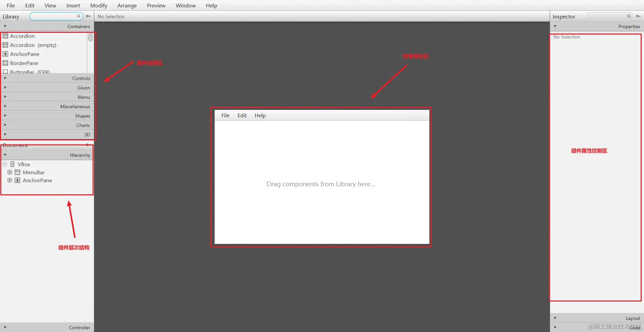The image size is (644, 332).
Task: Open the Modify menu
Action: [x=98, y=5]
